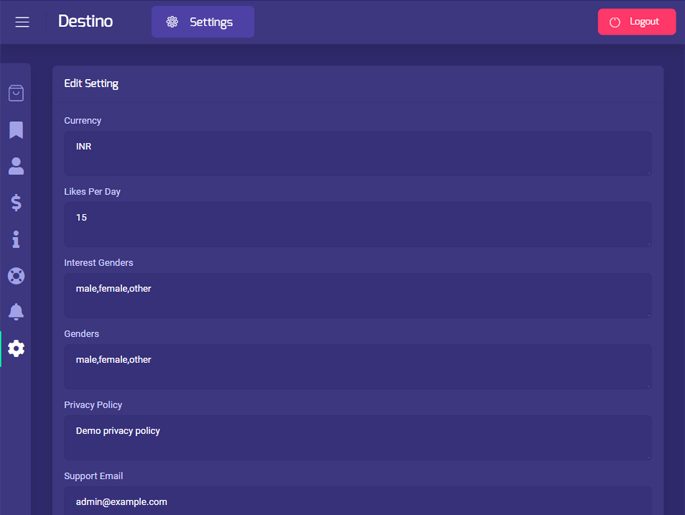The height and width of the screenshot is (515, 685).
Task: Click the Interest Genders text field
Action: 357,295
